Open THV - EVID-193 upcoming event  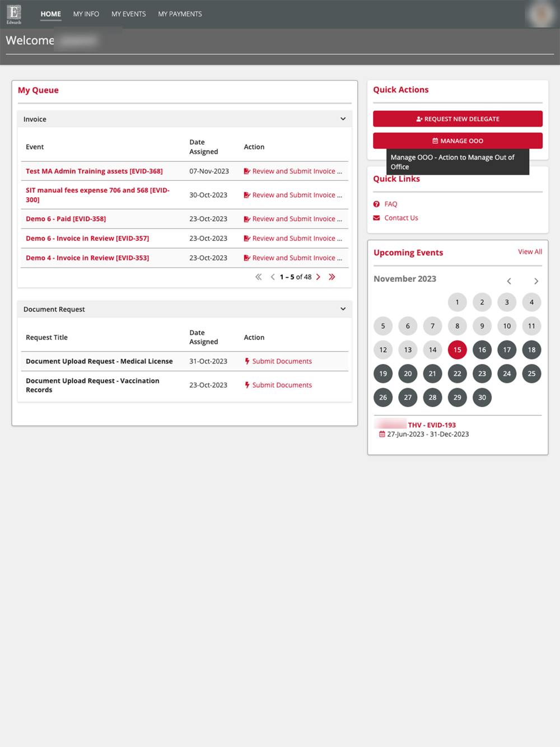432,425
